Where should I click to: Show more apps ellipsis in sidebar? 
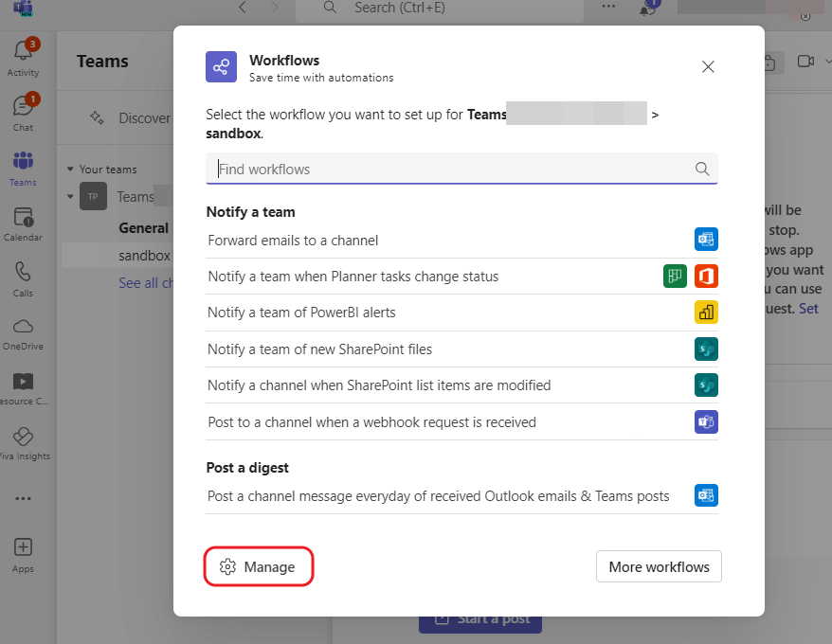tap(23, 499)
